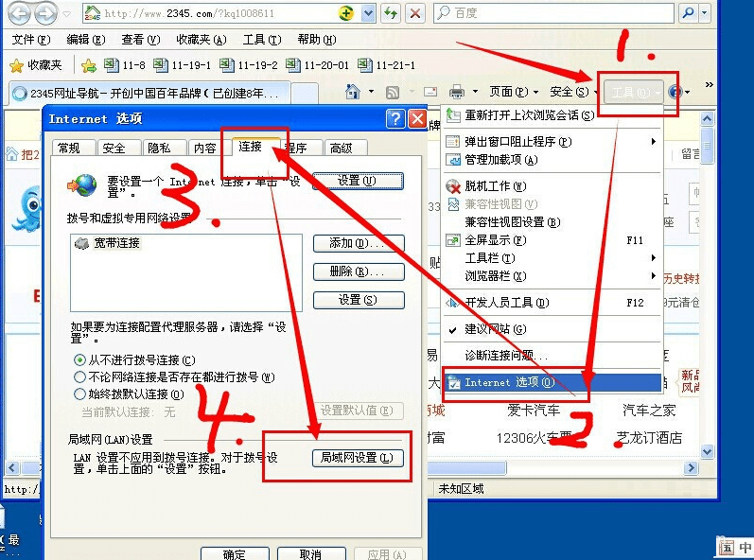Open the address bar dropdown arrow
Viewport: 754px width, 560px height.
point(368,13)
